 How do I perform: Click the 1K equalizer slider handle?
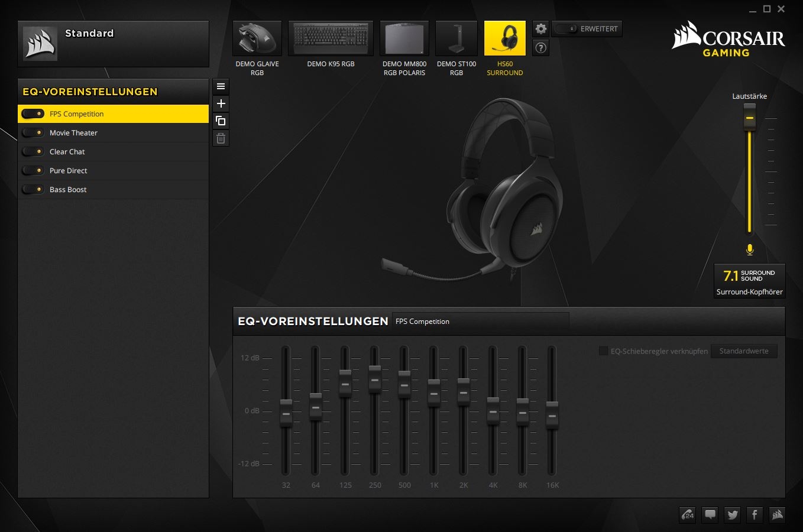434,393
